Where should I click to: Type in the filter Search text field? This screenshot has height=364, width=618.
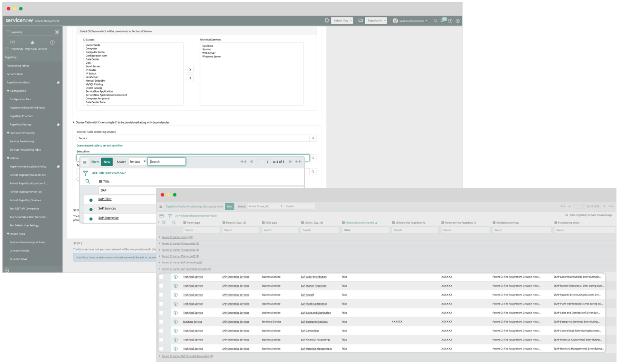click(167, 161)
